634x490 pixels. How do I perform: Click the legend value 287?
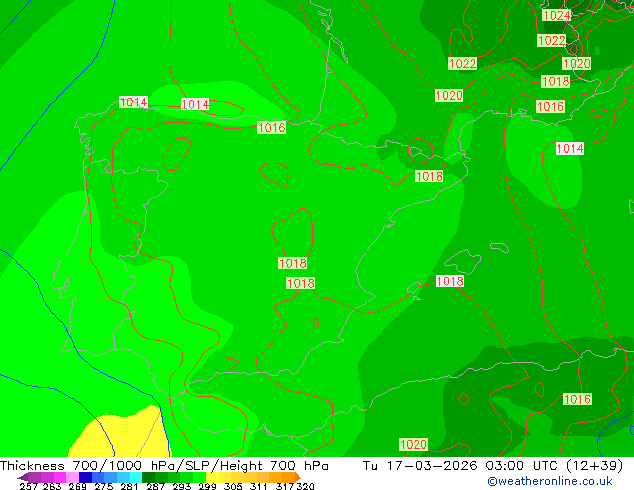(155, 486)
